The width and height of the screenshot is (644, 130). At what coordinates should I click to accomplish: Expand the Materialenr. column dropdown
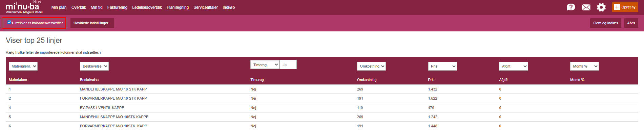[x=23, y=66]
